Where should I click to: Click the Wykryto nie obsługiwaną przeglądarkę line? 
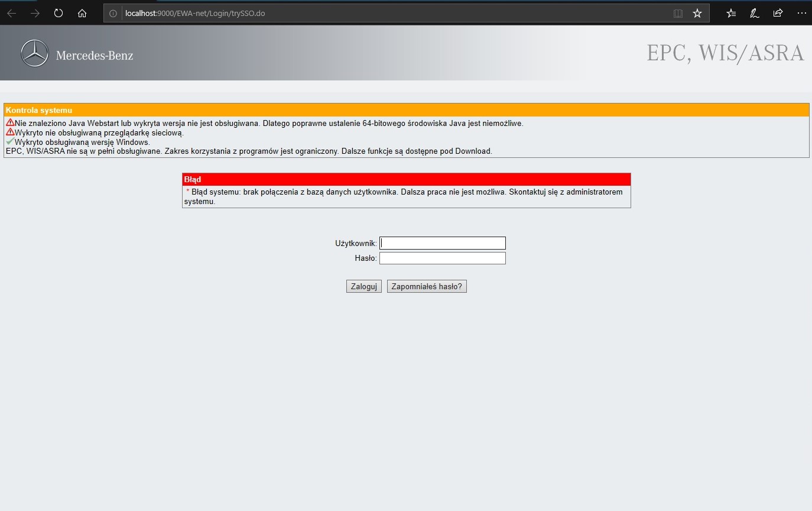[99, 133]
